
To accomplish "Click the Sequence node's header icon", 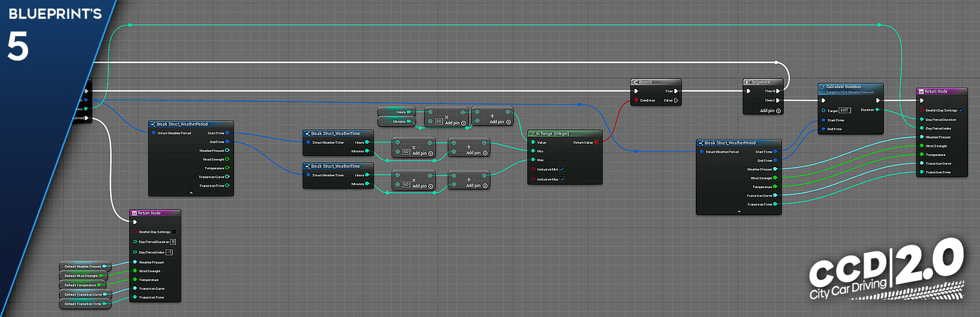I will (x=748, y=82).
